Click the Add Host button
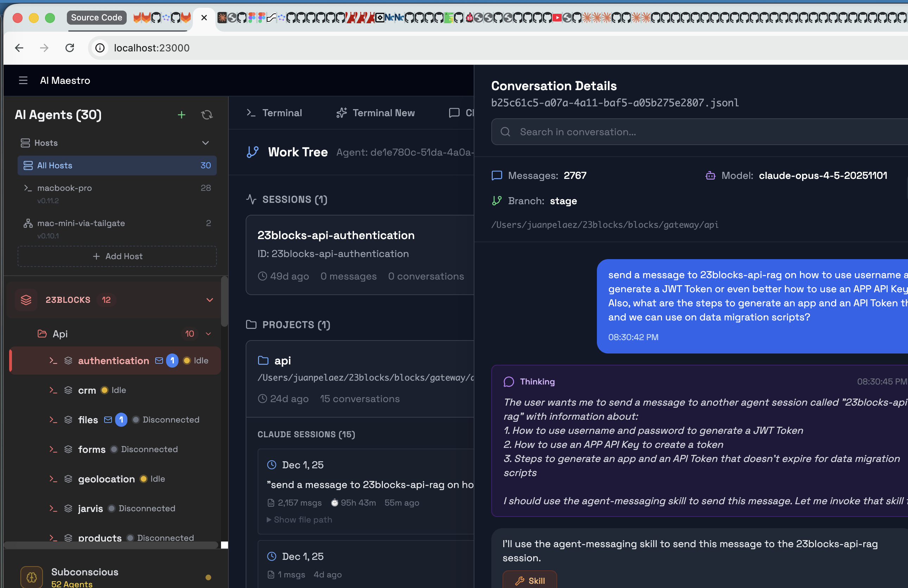This screenshot has width=908, height=588. (x=117, y=256)
